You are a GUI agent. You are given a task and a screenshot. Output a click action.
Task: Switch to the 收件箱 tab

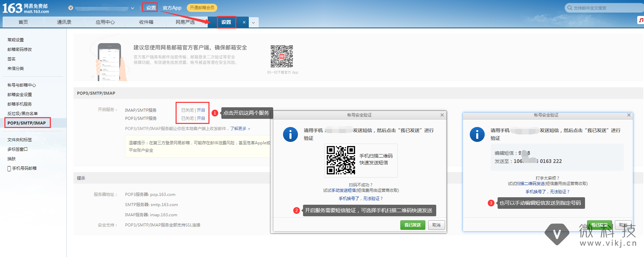(146, 22)
